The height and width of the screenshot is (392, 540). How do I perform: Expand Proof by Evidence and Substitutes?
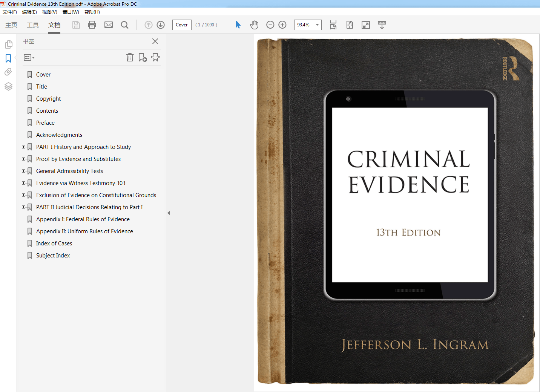click(x=23, y=159)
